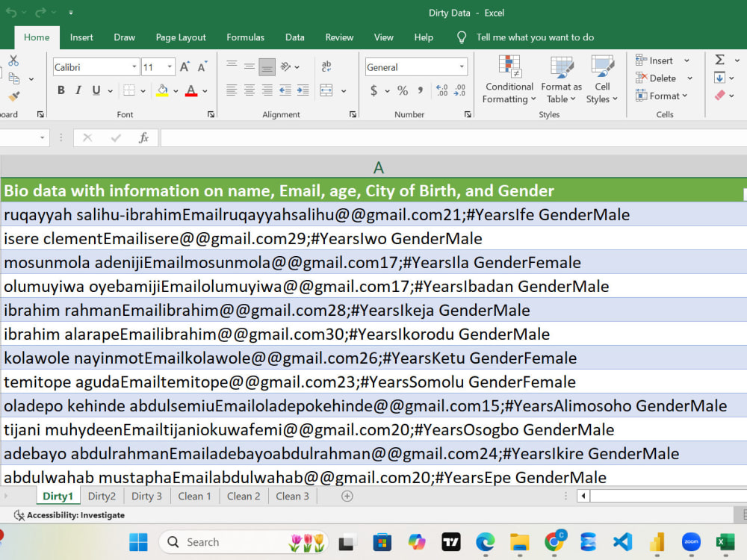This screenshot has width=747, height=560.
Task: Open Windows Start menu
Action: click(139, 542)
